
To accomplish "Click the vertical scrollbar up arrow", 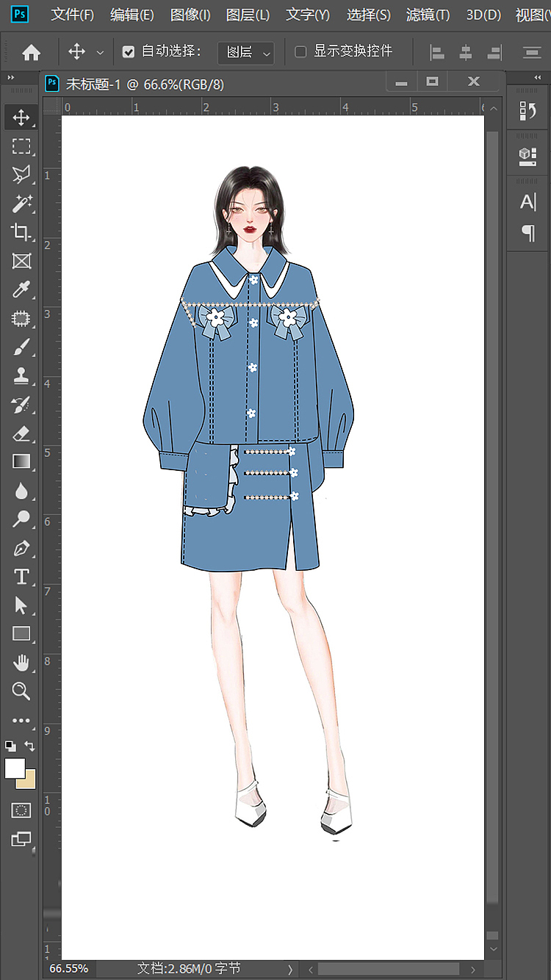I will [x=493, y=109].
